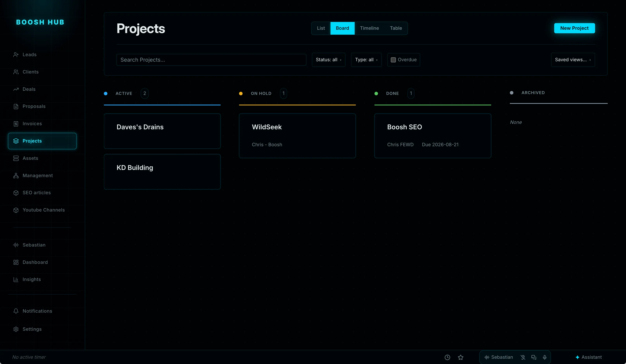This screenshot has width=626, height=364.
Task: Open the Assistant panel
Action: tap(588, 357)
